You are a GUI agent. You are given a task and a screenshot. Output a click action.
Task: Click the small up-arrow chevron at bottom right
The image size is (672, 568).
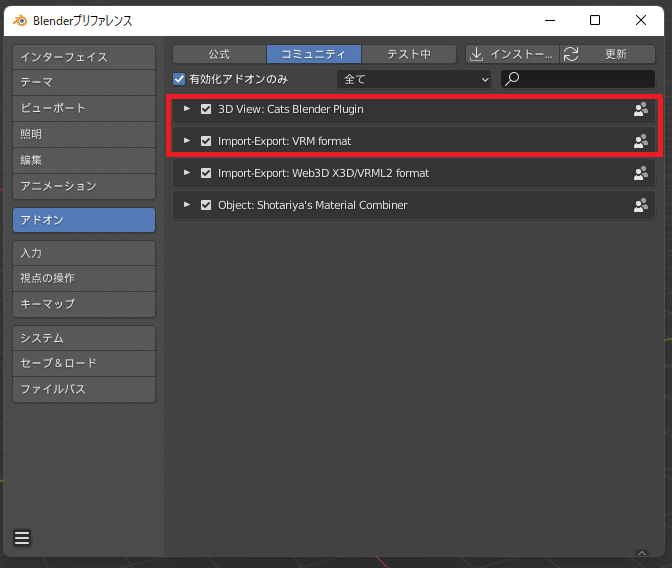point(642,553)
